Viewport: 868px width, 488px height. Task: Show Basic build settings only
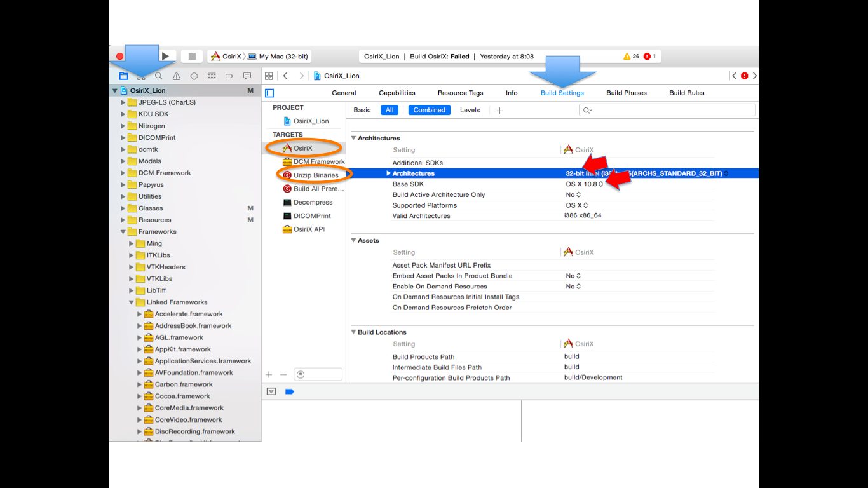[x=362, y=110]
